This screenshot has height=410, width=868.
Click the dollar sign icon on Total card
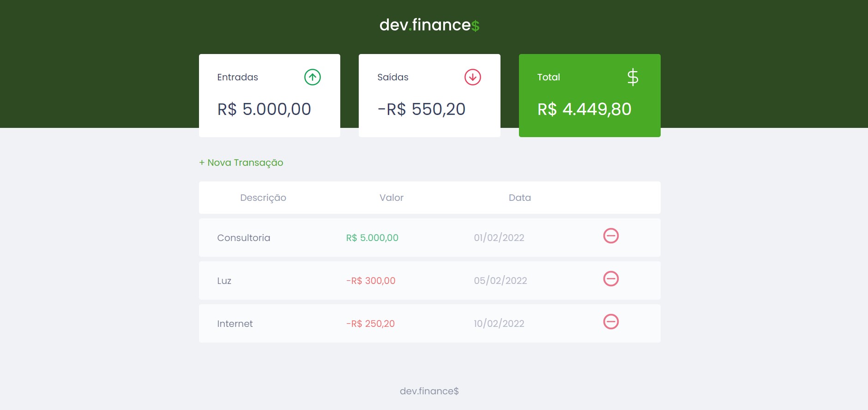click(633, 77)
